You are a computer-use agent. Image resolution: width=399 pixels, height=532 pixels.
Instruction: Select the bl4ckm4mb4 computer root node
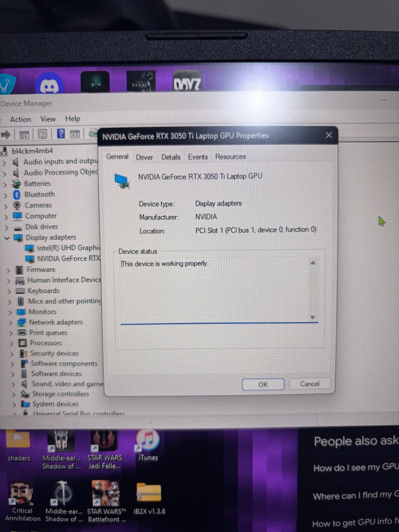(x=32, y=151)
